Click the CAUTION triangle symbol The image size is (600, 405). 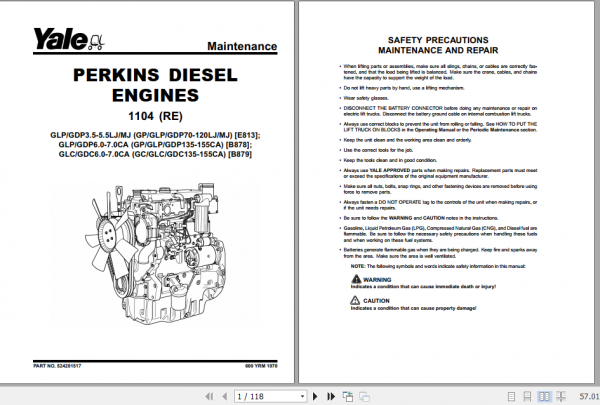click(355, 300)
